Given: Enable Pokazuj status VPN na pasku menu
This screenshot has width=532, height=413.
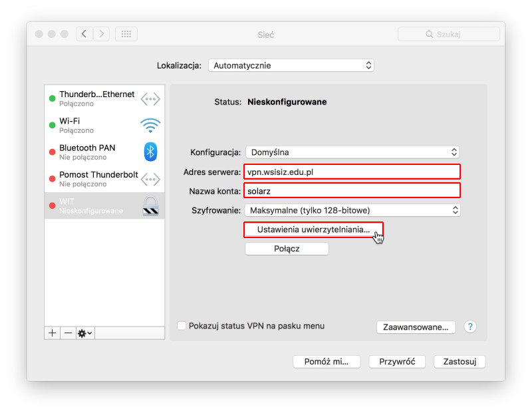Looking at the screenshot, I should click(x=182, y=326).
